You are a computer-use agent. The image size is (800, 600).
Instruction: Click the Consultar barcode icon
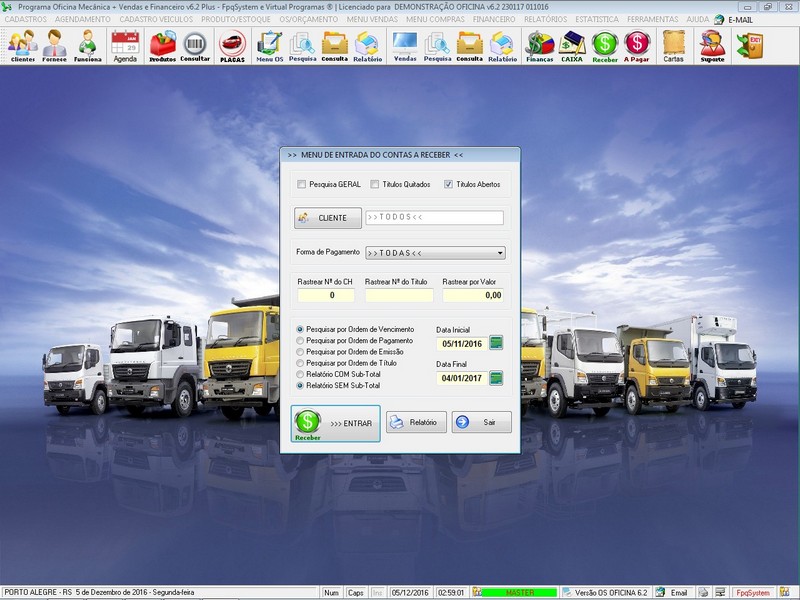pos(195,46)
